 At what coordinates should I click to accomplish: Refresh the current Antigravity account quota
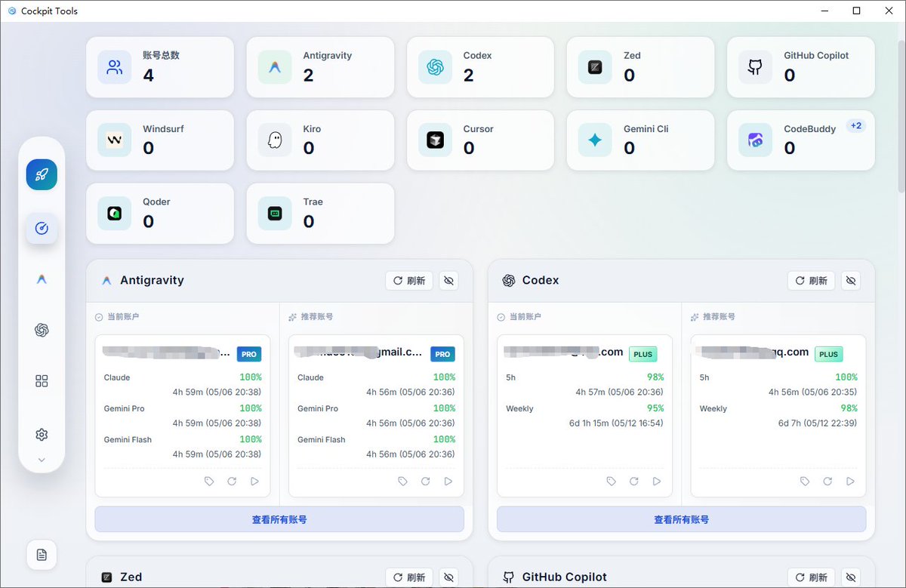tap(232, 482)
